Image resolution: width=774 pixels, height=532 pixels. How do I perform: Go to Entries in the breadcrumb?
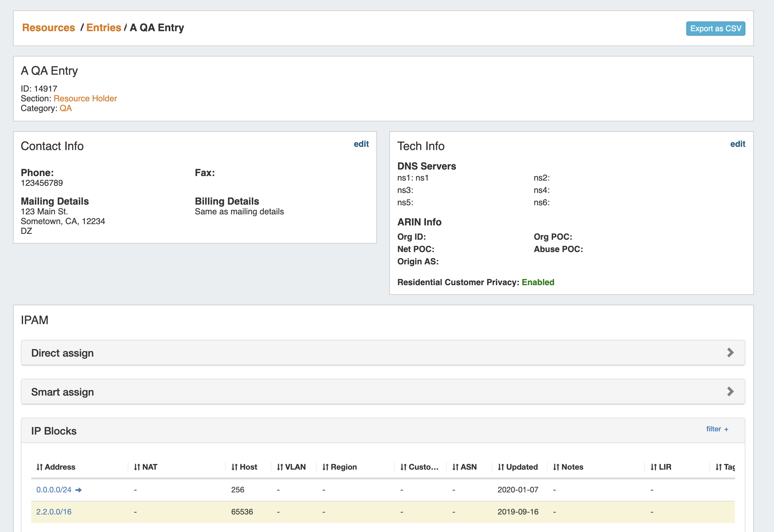click(104, 28)
